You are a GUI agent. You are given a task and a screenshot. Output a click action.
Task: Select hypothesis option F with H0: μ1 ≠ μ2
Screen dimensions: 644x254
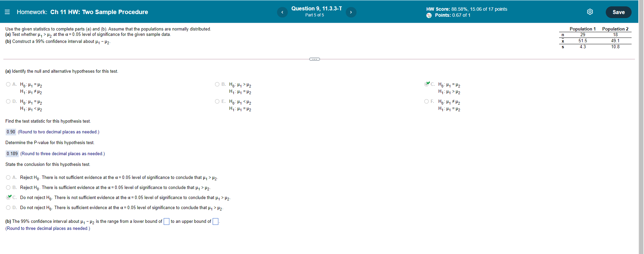pos(426,102)
